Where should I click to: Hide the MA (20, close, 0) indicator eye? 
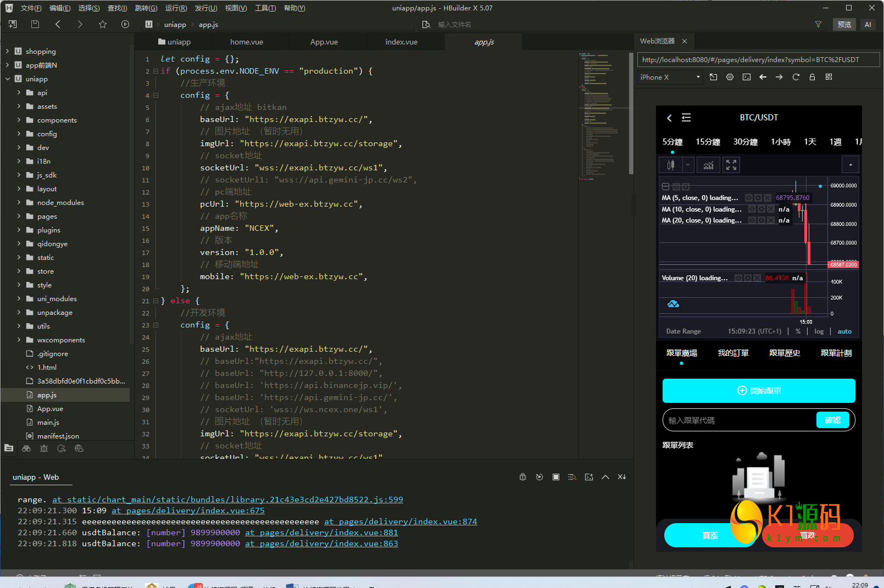click(x=752, y=220)
